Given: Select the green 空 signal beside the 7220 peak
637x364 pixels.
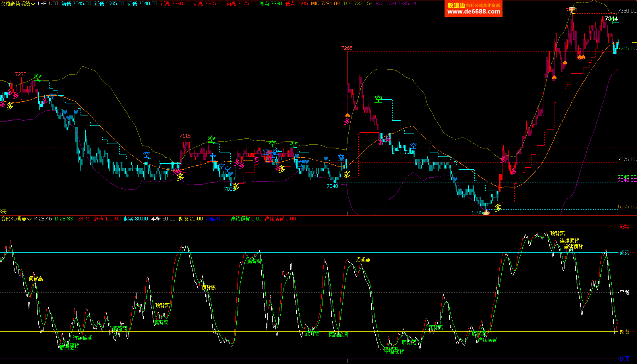Looking at the screenshot, I should click(38, 77).
